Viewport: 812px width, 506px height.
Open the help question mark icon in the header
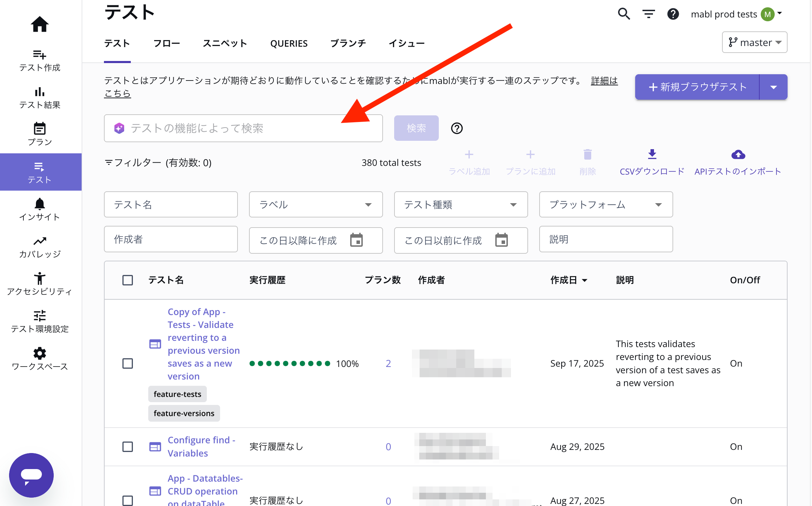point(673,14)
